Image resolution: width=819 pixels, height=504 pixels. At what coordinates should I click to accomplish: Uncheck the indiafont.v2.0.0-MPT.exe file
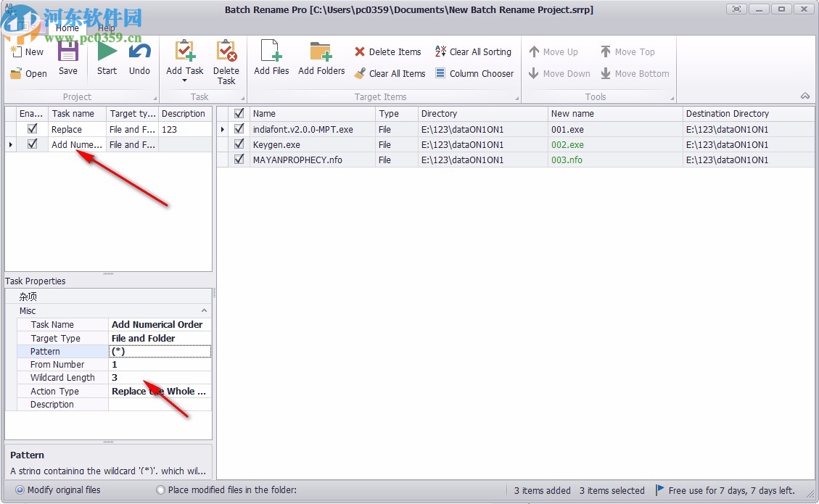tap(239, 128)
